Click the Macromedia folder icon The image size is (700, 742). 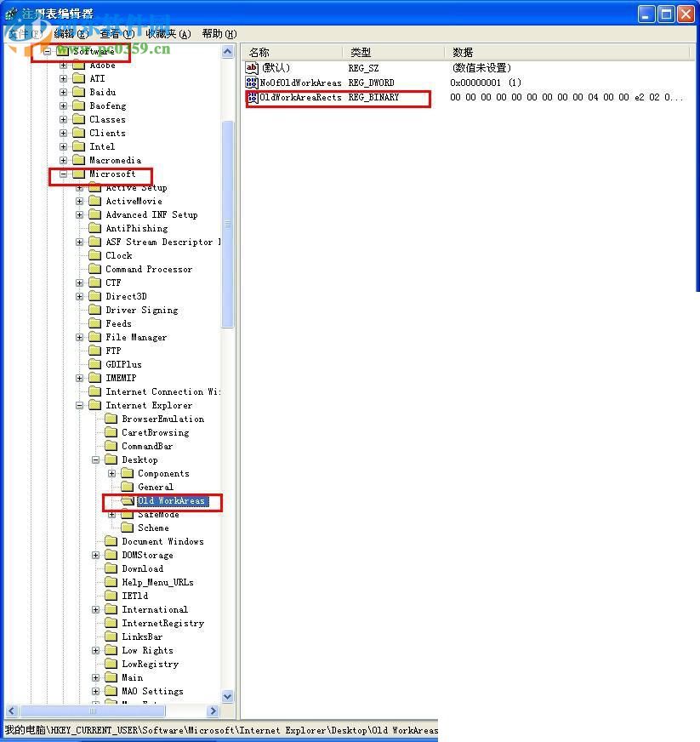point(79,161)
